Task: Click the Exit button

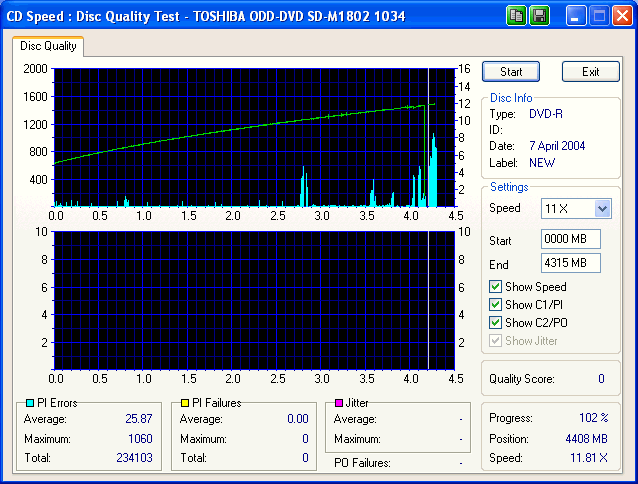Action: 590,72
